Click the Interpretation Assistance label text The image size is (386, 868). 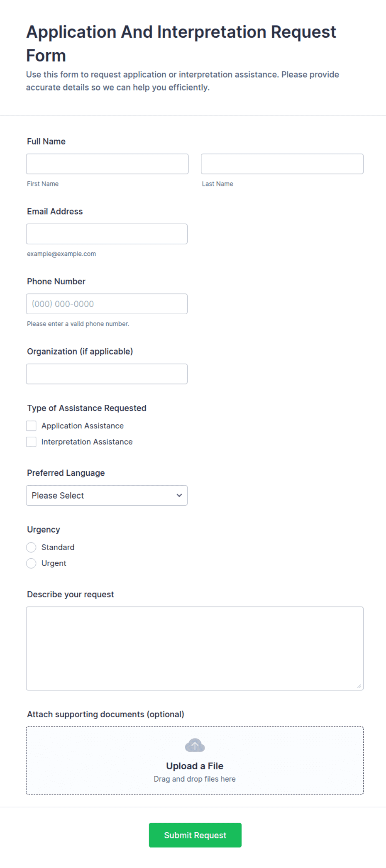(87, 442)
